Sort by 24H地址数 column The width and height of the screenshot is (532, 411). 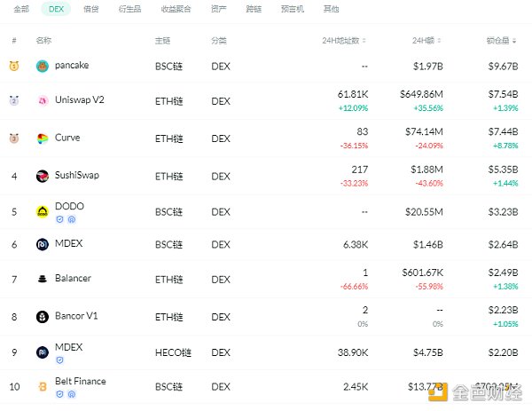(x=345, y=41)
